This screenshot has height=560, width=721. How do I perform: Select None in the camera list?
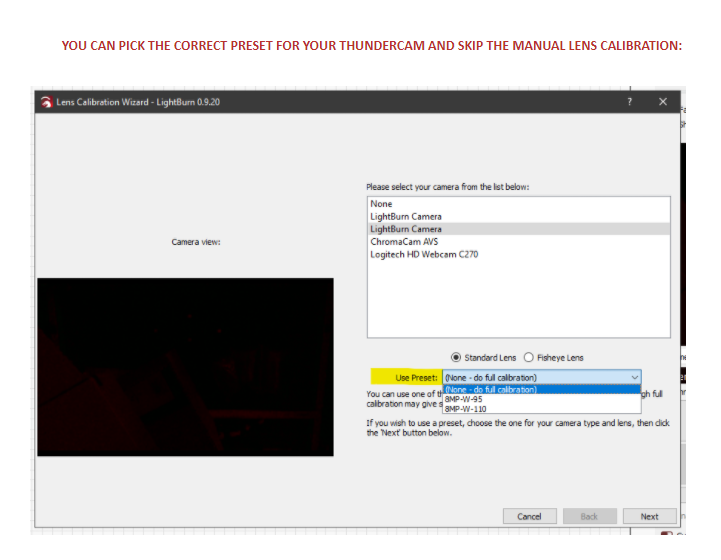tap(519, 204)
